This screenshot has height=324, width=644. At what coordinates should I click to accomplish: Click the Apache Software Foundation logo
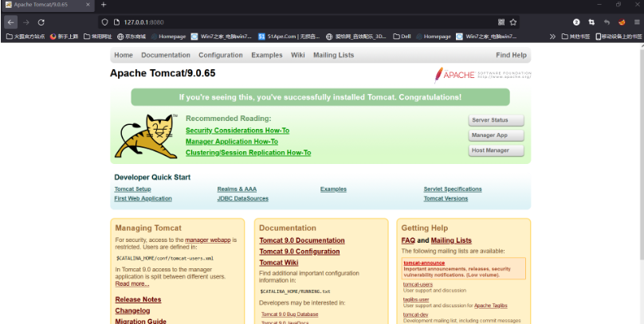click(482, 75)
